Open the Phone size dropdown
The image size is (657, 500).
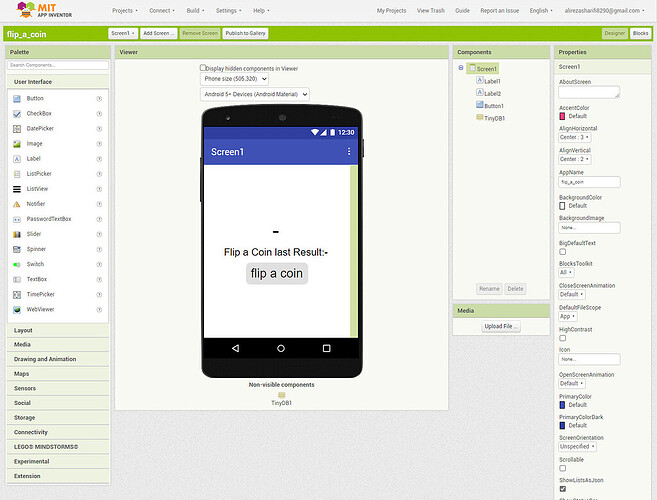coord(234,79)
